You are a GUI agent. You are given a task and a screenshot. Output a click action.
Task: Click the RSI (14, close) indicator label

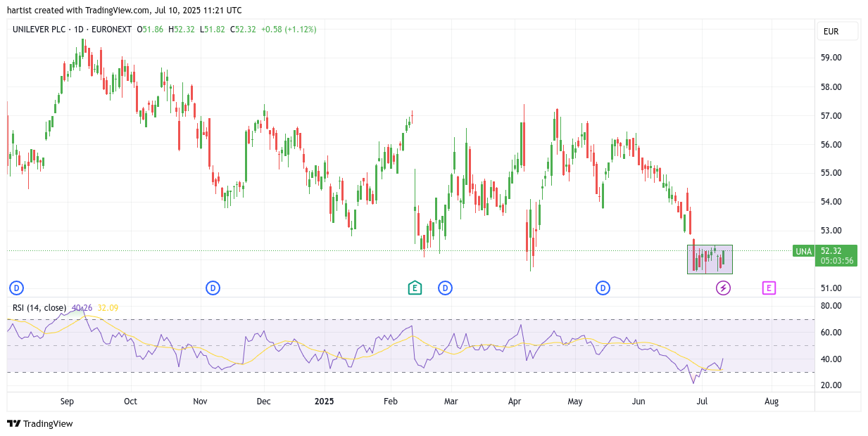point(39,307)
